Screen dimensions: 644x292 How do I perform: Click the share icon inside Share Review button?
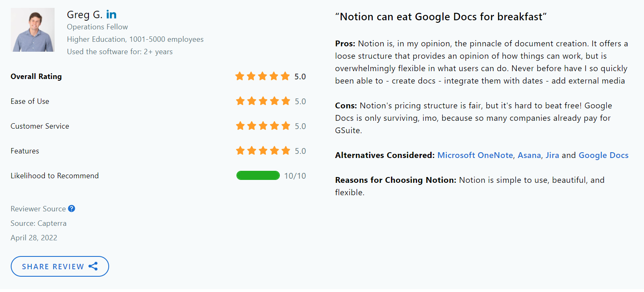point(93,266)
